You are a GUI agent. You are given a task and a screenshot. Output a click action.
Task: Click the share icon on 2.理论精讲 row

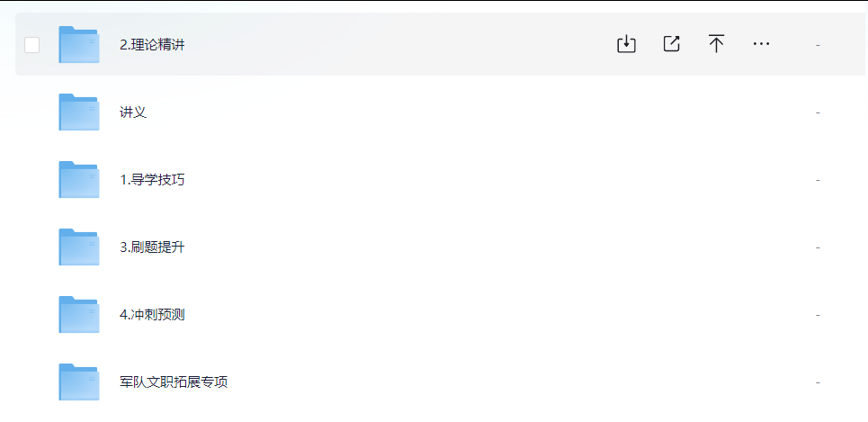tap(672, 44)
